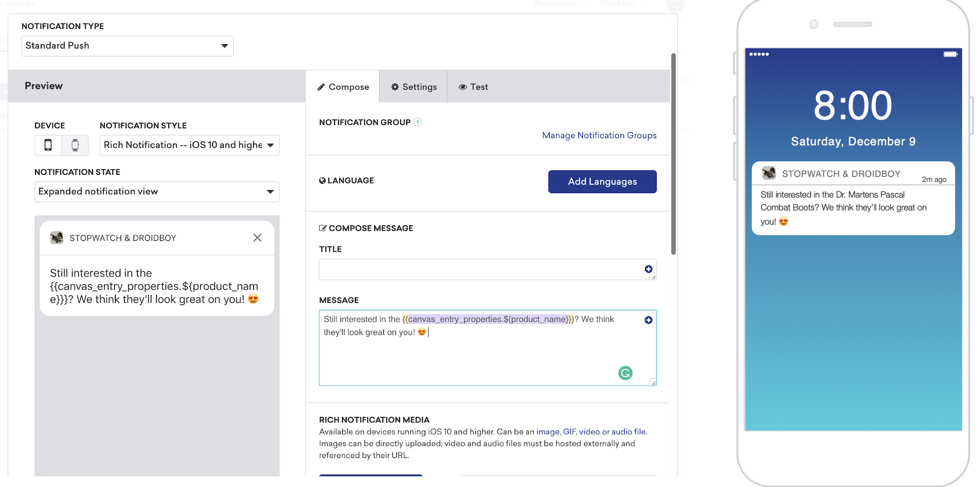The width and height of the screenshot is (980, 487).
Task: Open the Notification State dropdown
Action: click(x=157, y=192)
